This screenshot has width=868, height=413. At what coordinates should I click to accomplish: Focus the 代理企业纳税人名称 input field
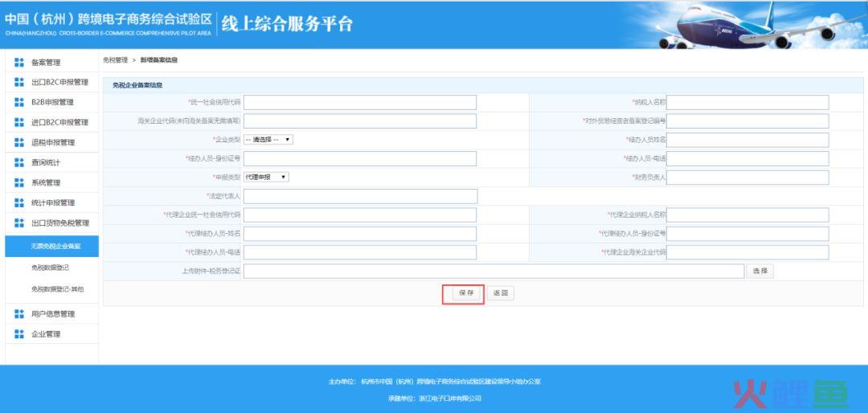[748, 215]
